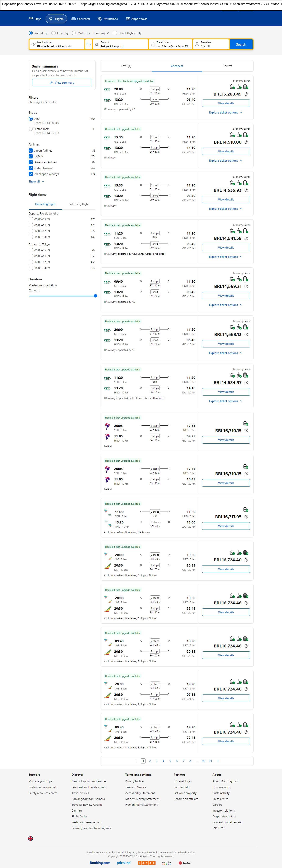282x868 pixels.
Task: Switch to the Fastest results tab
Action: (228, 66)
